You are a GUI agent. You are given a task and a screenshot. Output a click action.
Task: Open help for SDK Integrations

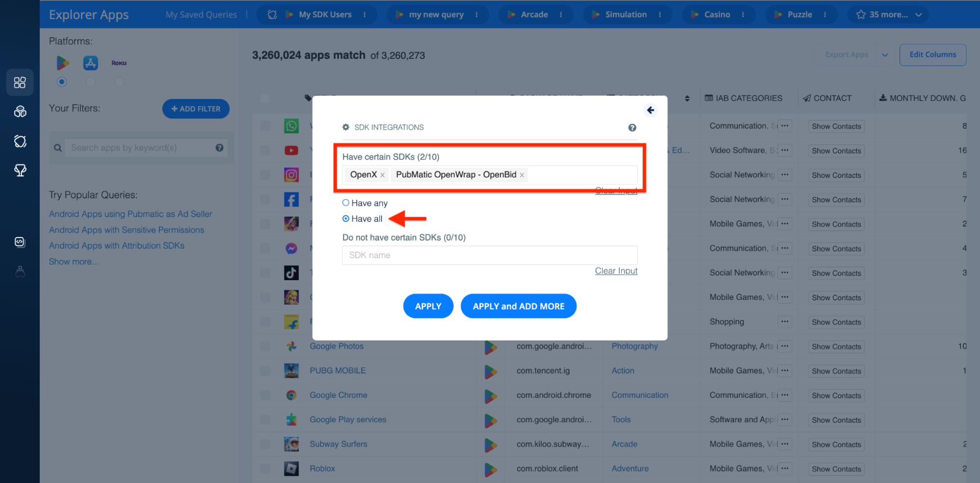point(632,127)
